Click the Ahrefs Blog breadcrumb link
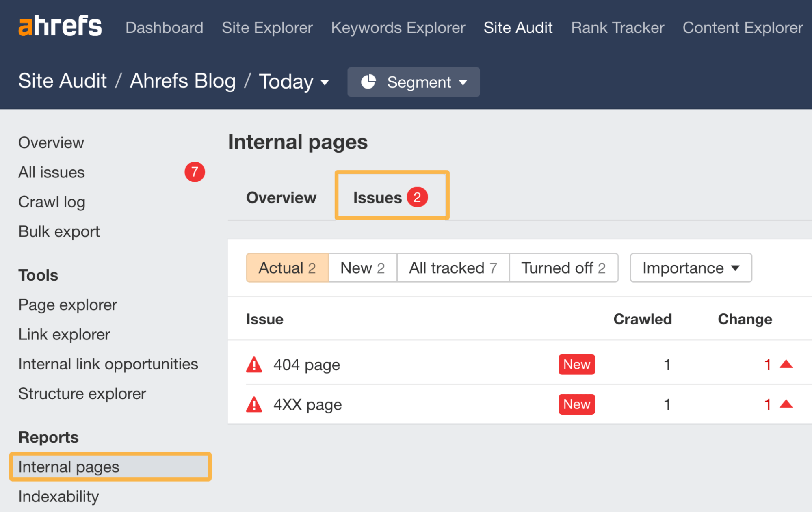812x512 pixels. (x=182, y=81)
